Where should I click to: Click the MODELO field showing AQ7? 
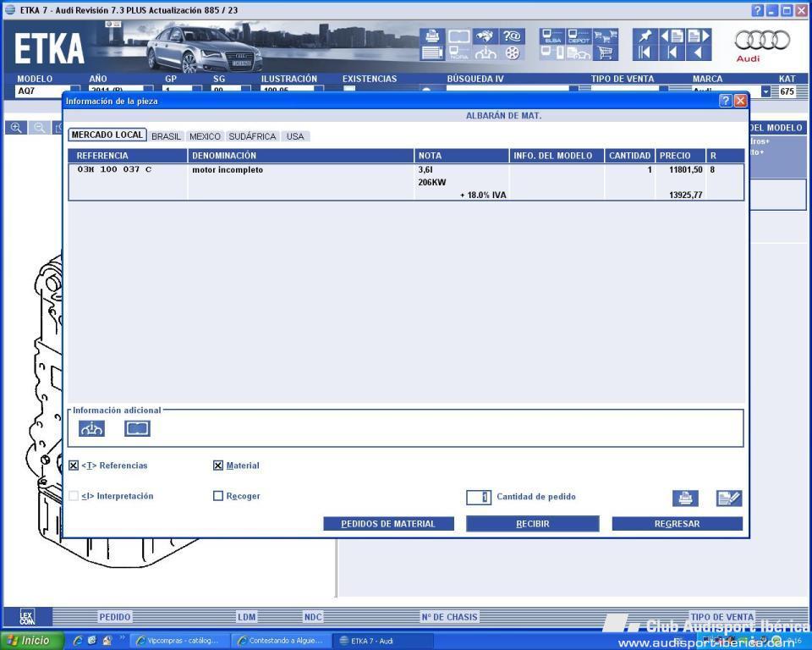pos(43,91)
